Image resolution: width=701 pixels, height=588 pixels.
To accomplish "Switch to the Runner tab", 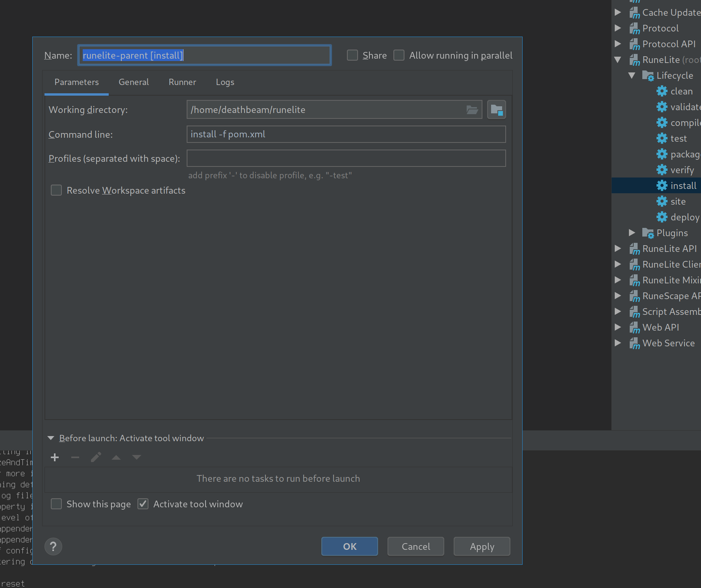I will click(x=182, y=82).
